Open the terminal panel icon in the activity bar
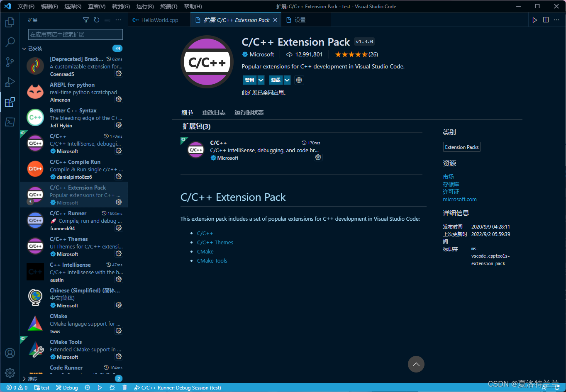 [x=10, y=122]
